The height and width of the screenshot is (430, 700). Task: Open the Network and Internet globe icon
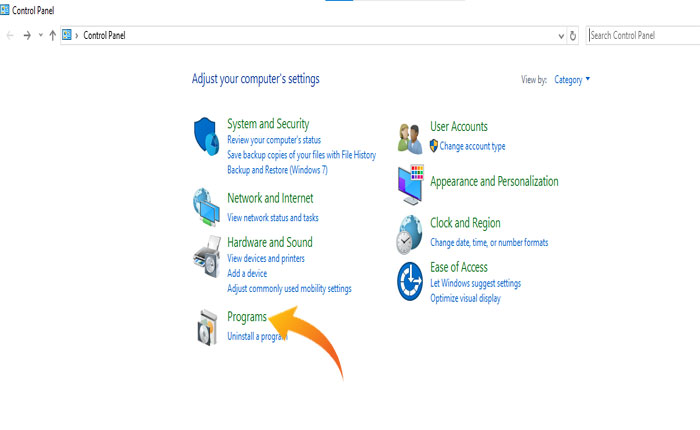[205, 205]
